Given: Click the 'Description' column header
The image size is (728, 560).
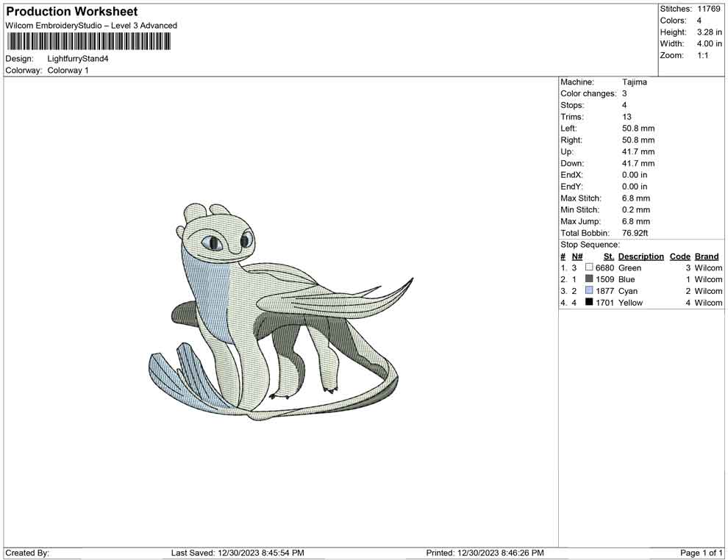Looking at the screenshot, I should (x=640, y=256).
